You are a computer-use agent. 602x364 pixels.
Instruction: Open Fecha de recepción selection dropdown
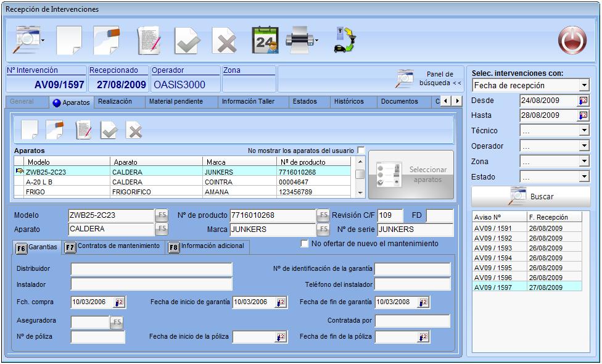click(584, 85)
